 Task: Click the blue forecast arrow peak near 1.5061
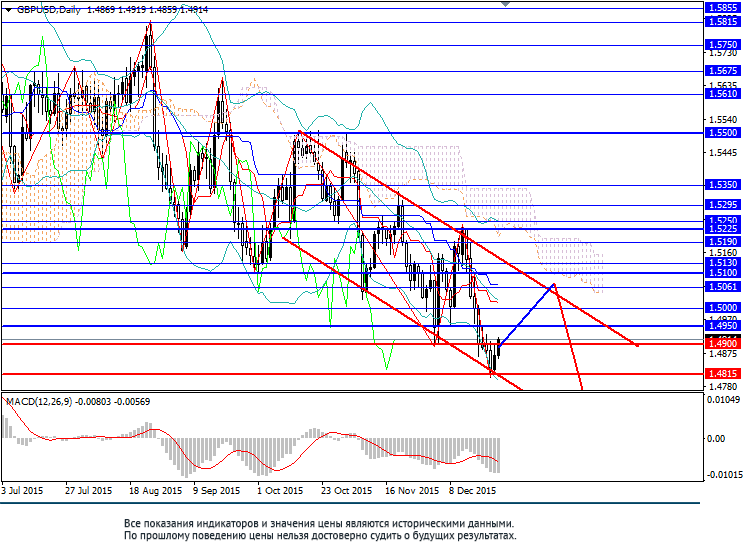click(x=553, y=284)
